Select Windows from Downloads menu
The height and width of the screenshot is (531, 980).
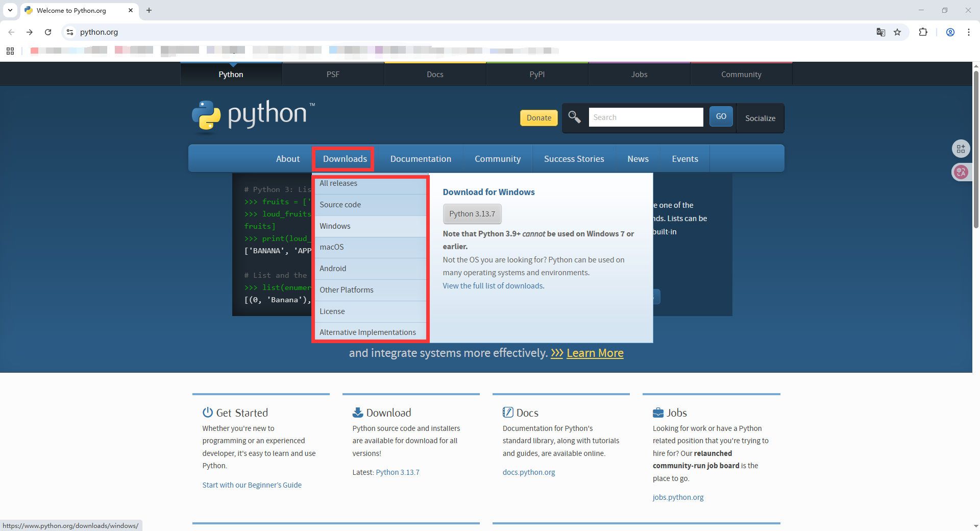pyautogui.click(x=371, y=226)
